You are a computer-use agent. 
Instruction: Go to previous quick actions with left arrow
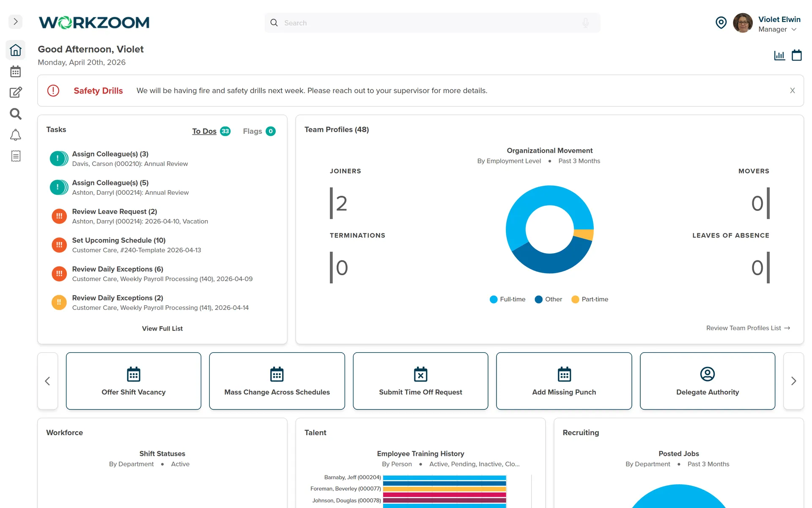pos(48,381)
